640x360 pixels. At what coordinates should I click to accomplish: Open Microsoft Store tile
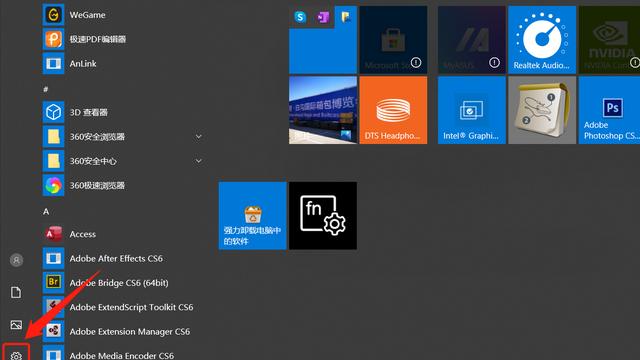[x=393, y=40]
